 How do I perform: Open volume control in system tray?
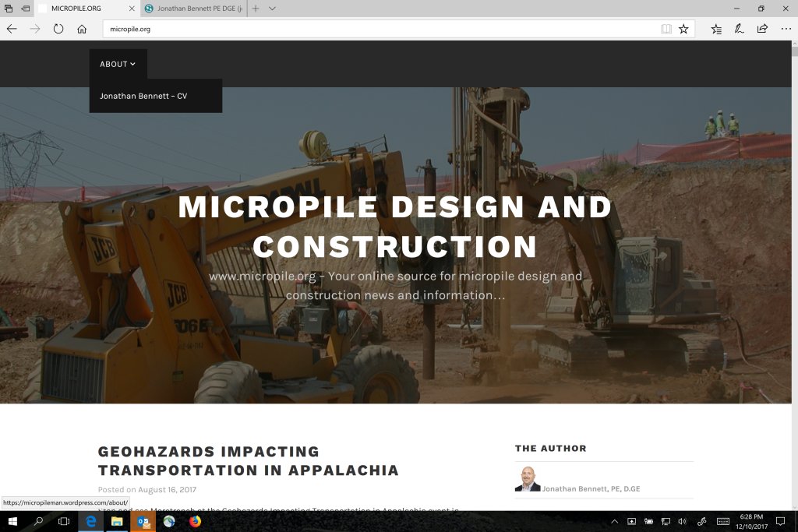point(683,522)
